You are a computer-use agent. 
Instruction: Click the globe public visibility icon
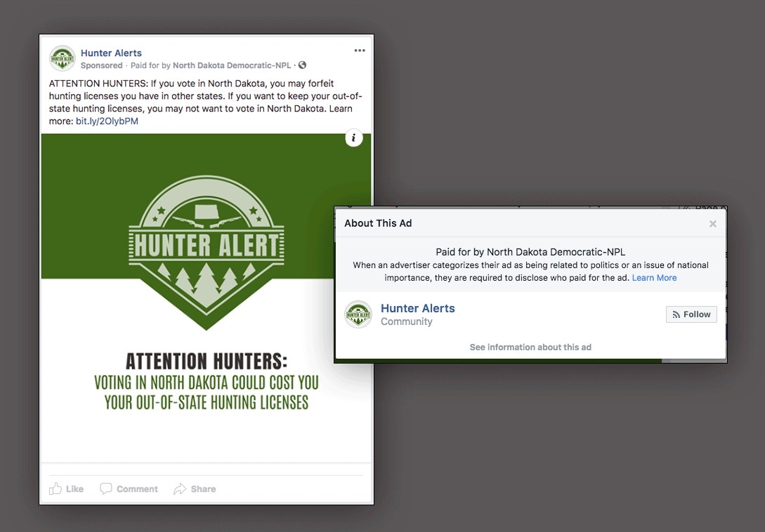(x=303, y=65)
